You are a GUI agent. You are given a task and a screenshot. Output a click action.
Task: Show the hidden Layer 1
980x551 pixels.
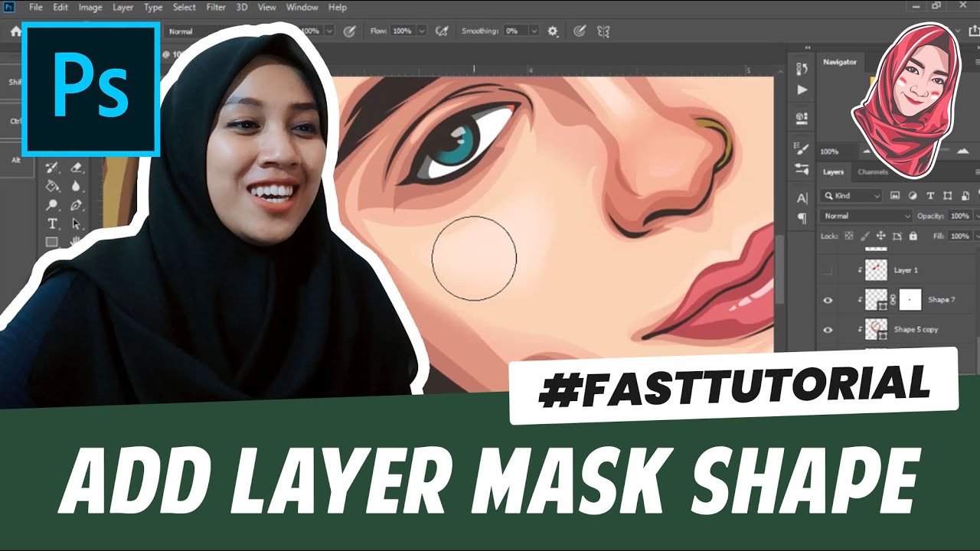click(828, 270)
